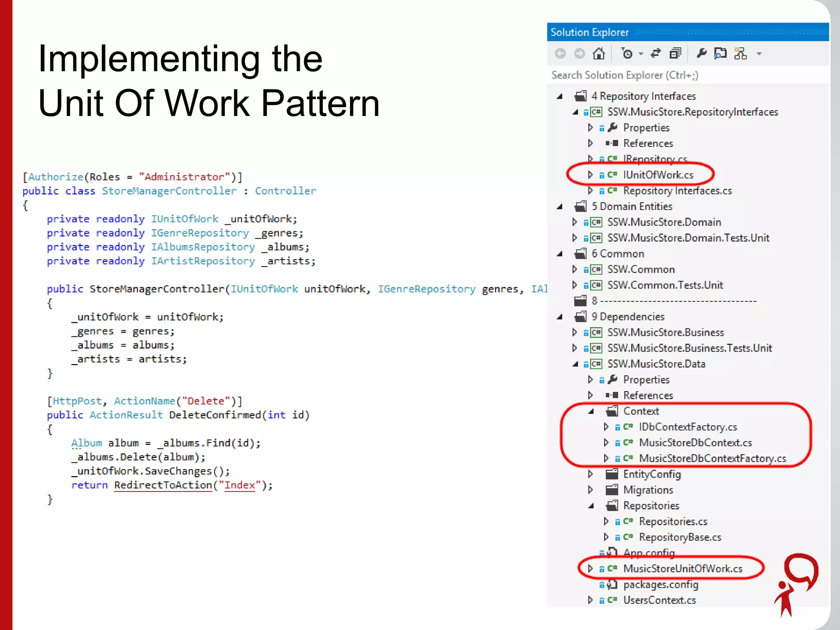Collapse the Repositories folder
This screenshot has height=630, width=840.
point(591,506)
